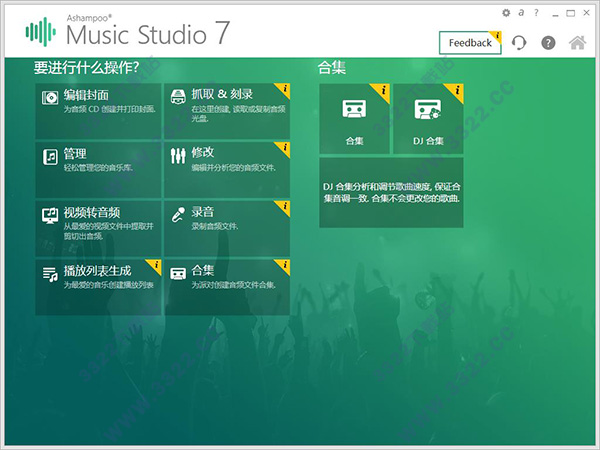
Task: Click the CD cover icon beside 编辑封面
Action: tap(50, 98)
